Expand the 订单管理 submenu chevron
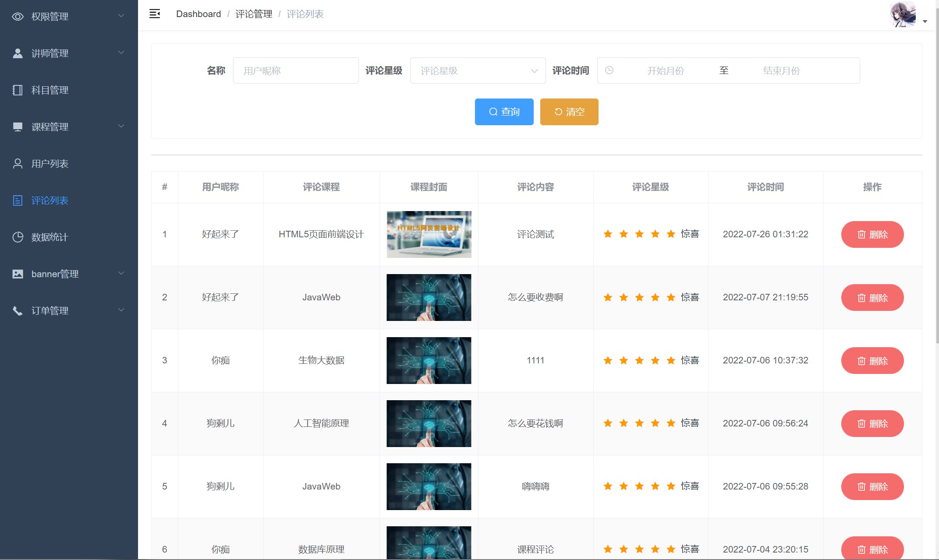The width and height of the screenshot is (939, 560). point(121,310)
